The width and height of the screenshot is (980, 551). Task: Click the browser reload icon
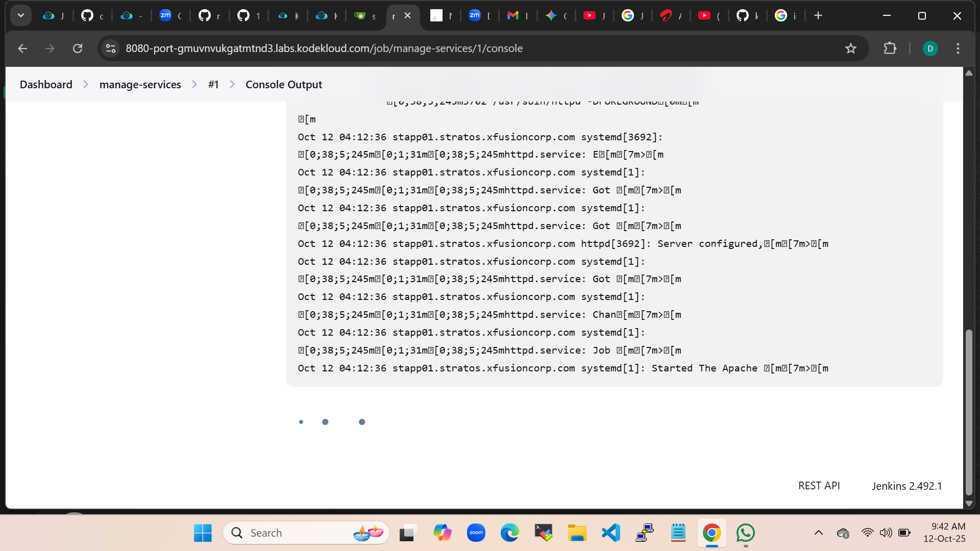point(78,48)
